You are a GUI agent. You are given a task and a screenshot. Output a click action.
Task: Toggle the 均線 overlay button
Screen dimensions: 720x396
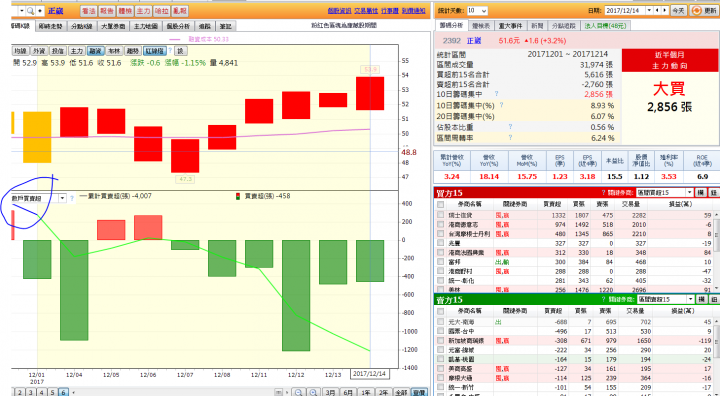(20, 51)
